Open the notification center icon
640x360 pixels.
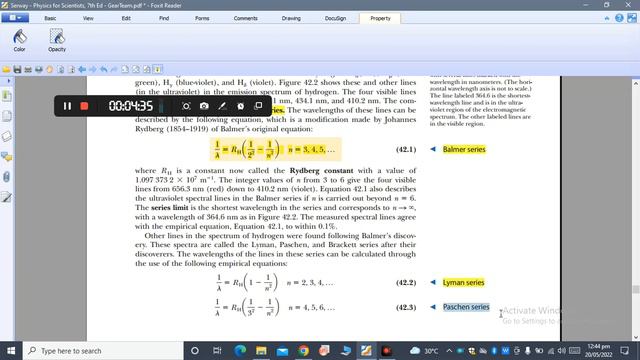(624, 351)
